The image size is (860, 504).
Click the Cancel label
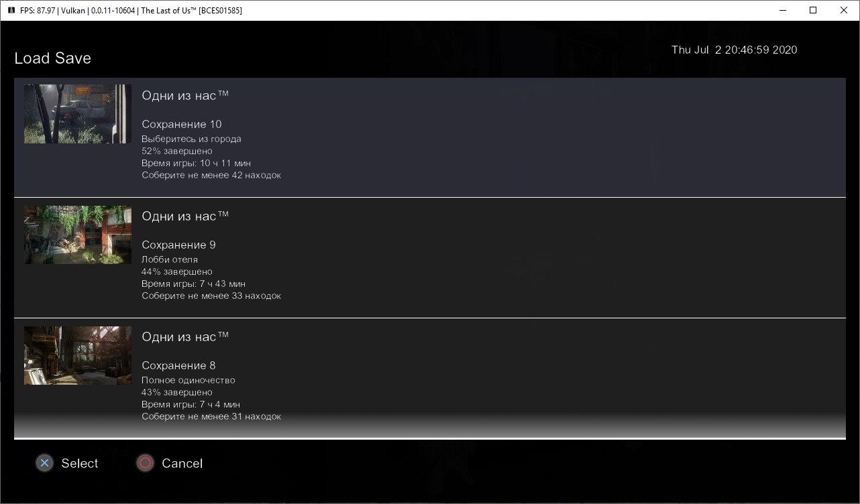tap(182, 463)
